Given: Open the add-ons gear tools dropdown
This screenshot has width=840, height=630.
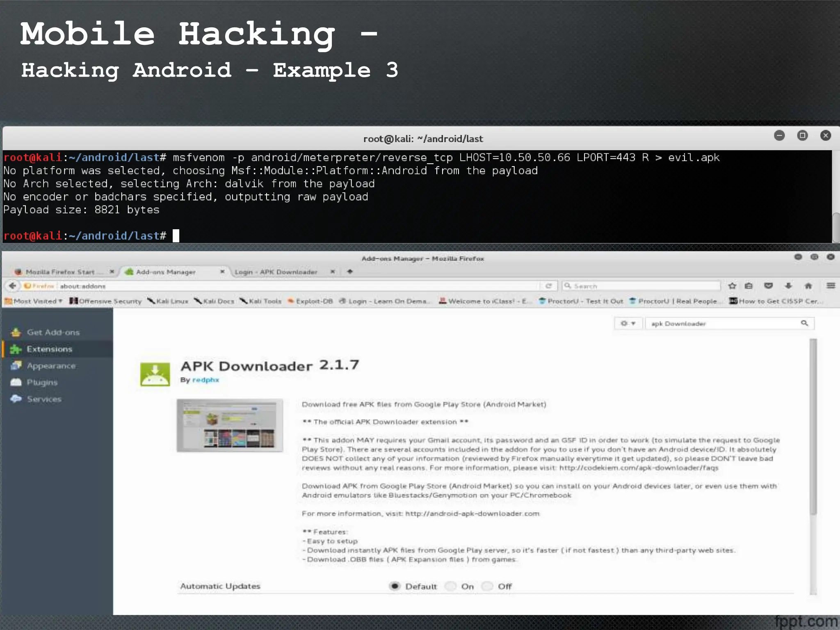Looking at the screenshot, I should tap(628, 323).
